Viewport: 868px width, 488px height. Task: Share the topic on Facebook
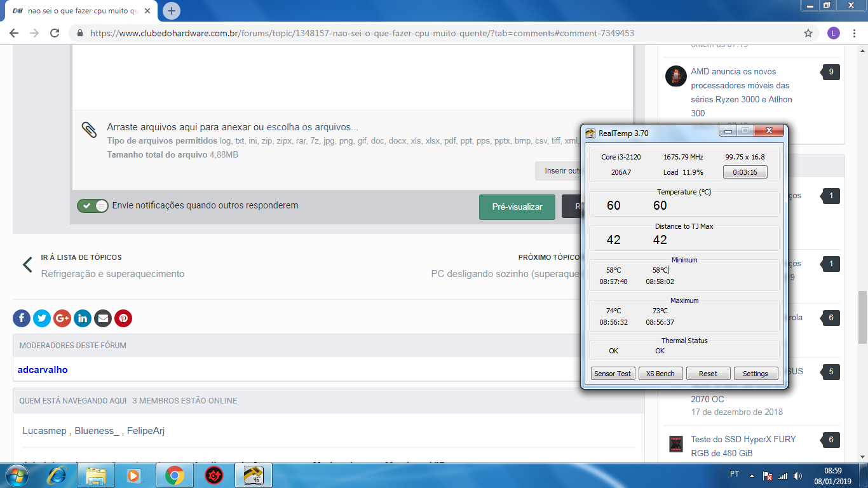point(22,318)
